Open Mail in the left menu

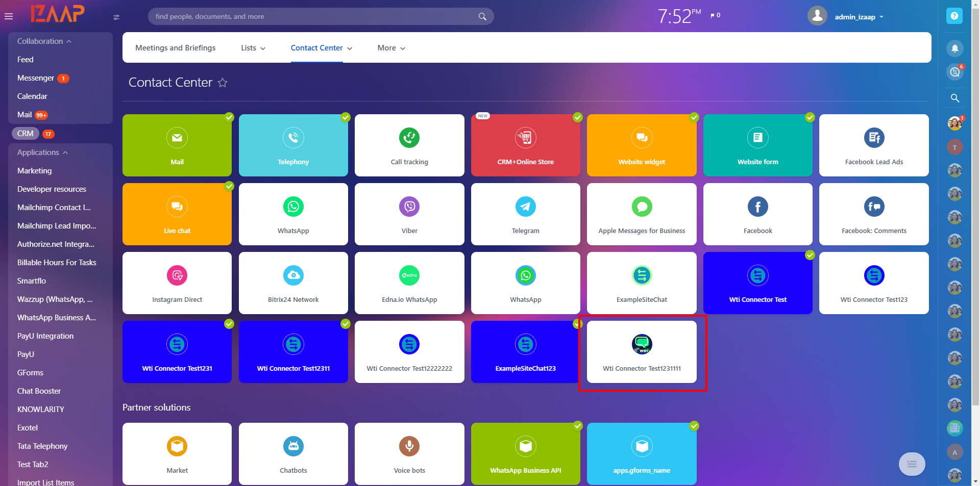click(x=24, y=115)
